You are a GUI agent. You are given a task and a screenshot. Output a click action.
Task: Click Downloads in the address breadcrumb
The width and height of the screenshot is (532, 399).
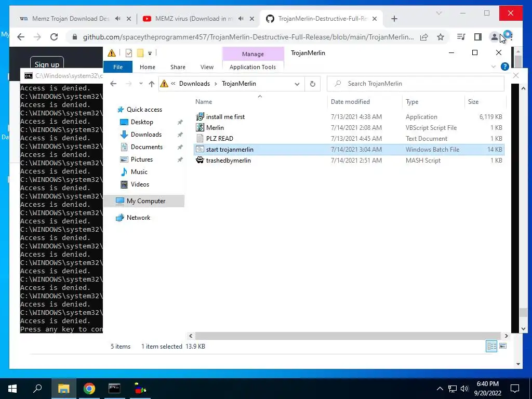pyautogui.click(x=194, y=84)
